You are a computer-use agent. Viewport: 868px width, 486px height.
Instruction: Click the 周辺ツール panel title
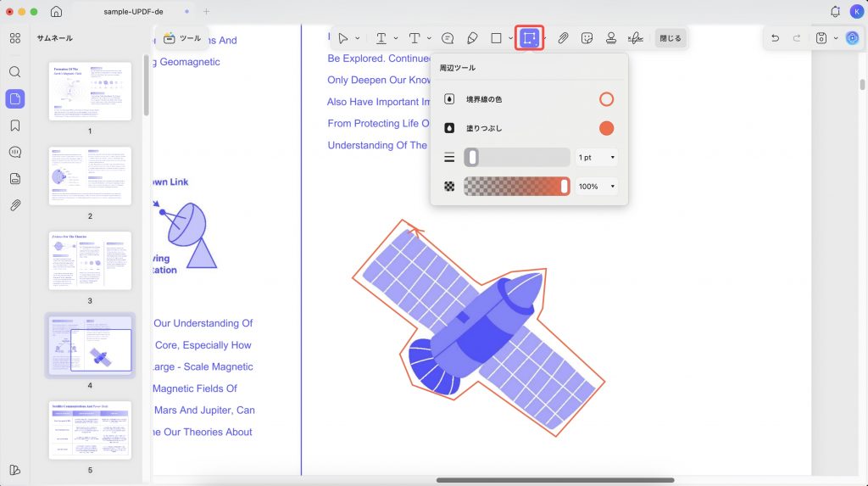[457, 68]
